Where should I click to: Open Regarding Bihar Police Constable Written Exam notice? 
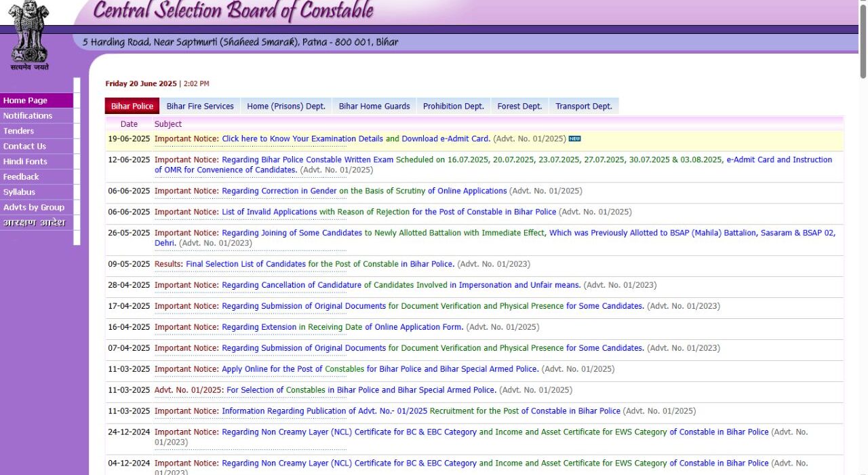point(308,159)
